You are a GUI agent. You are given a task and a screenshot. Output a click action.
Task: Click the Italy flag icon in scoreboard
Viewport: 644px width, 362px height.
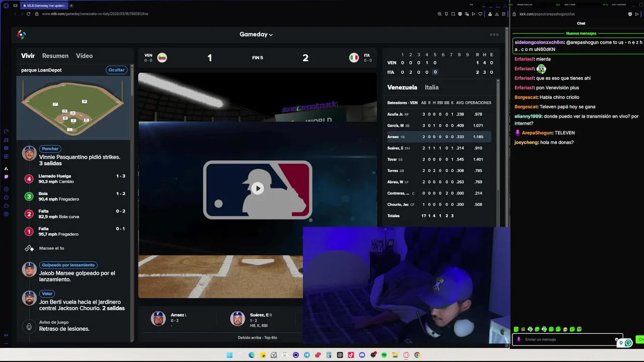pos(354,58)
